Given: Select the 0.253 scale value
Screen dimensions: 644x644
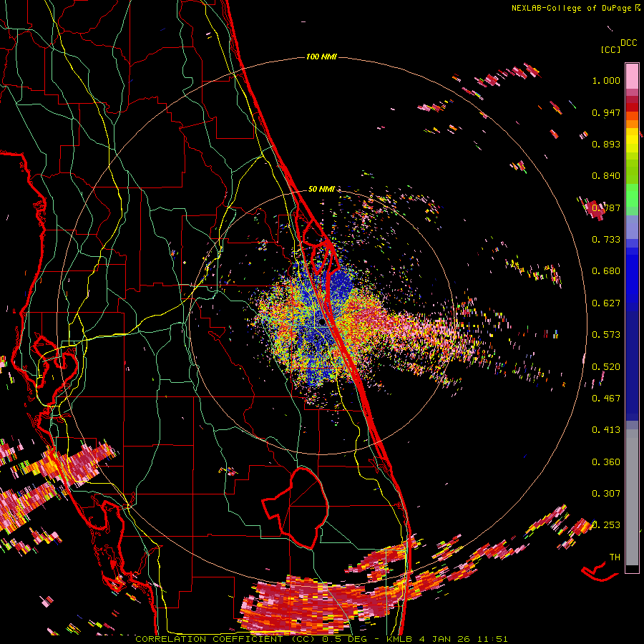Looking at the screenshot, I should 606,525.
